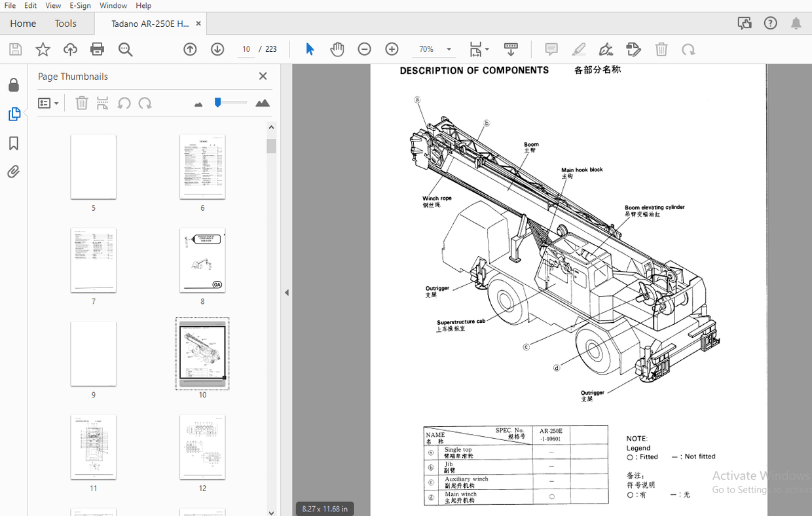812x516 pixels.
Task: Select the Hand tool
Action: tap(337, 49)
